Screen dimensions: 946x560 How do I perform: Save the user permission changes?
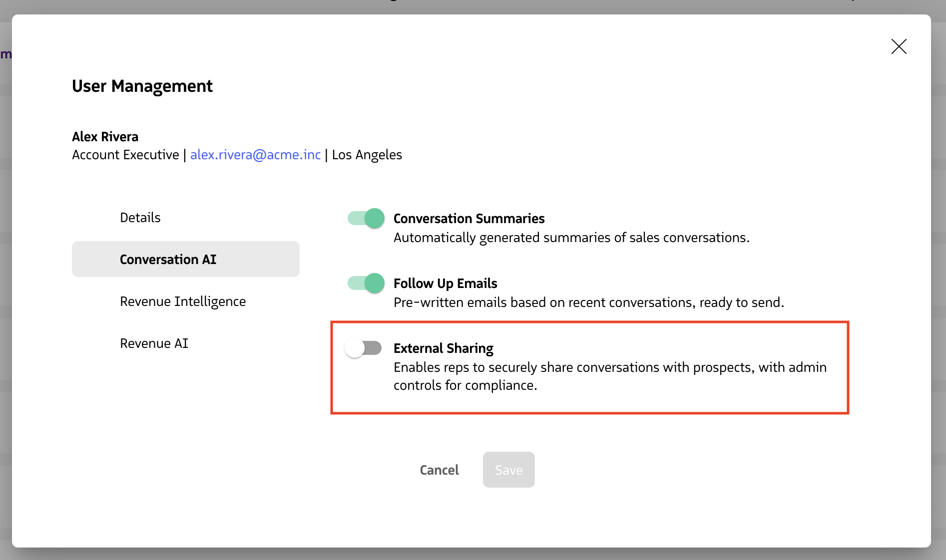point(508,470)
